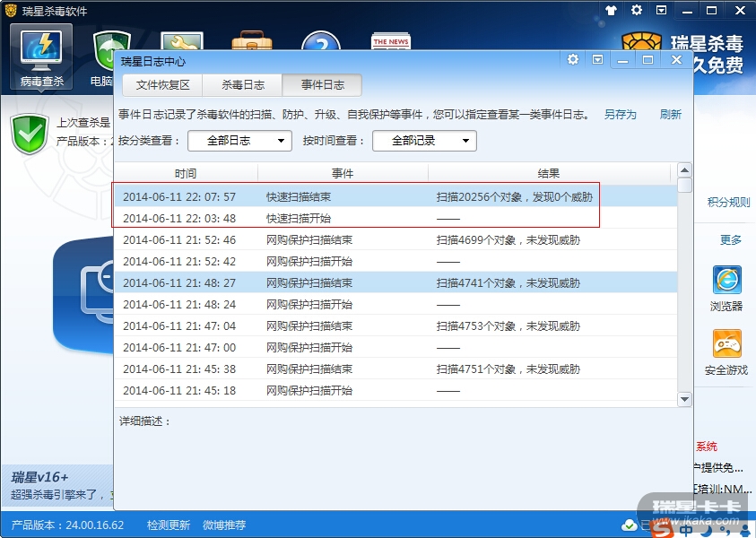This screenshot has width=756, height=538.
Task: Click 产品版本：24.00.16.62 in status bar
Action: (x=67, y=525)
